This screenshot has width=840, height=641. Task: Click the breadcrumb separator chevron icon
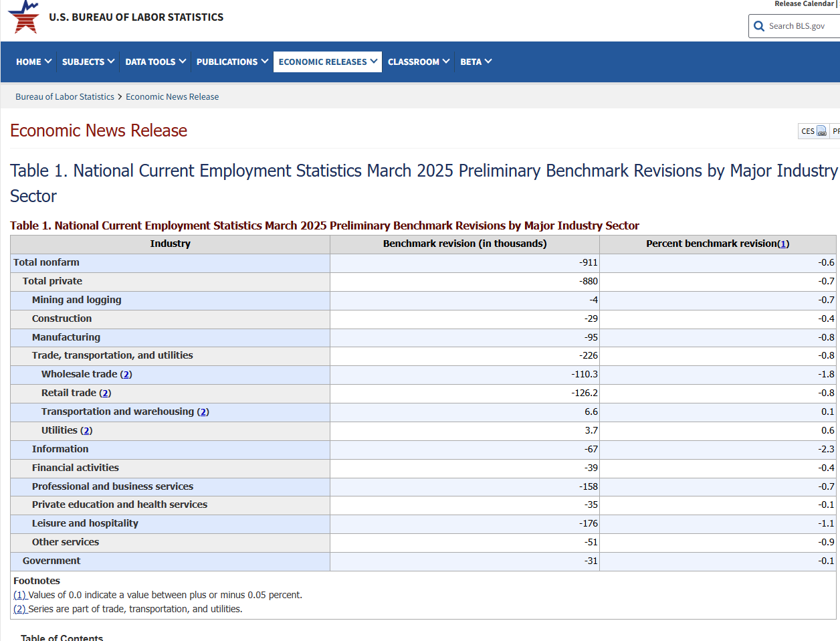coord(120,97)
